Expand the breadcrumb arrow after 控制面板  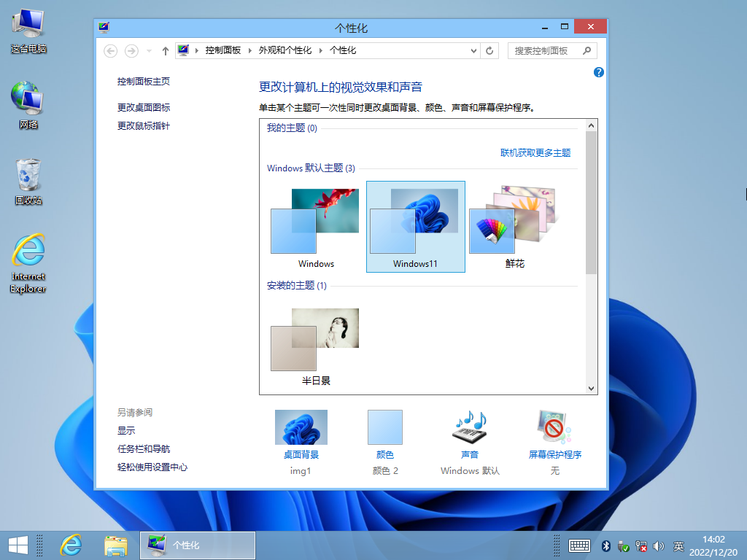[x=249, y=51]
